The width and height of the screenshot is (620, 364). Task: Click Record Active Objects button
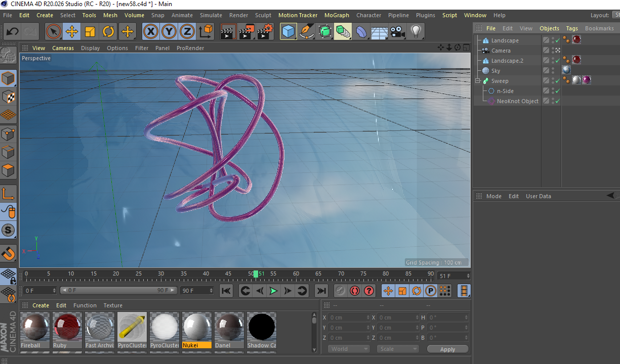(x=341, y=291)
